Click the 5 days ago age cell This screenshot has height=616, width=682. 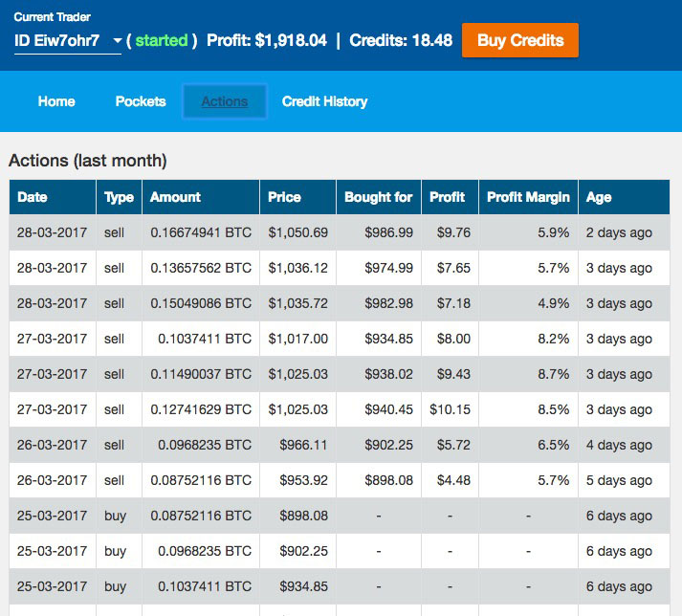pyautogui.click(x=624, y=480)
